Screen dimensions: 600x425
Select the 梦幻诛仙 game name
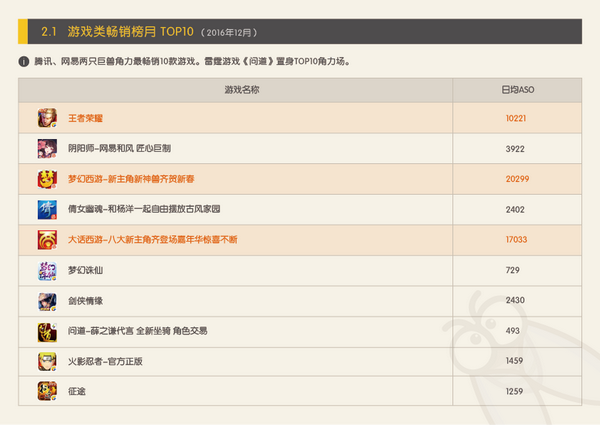pyautogui.click(x=85, y=270)
